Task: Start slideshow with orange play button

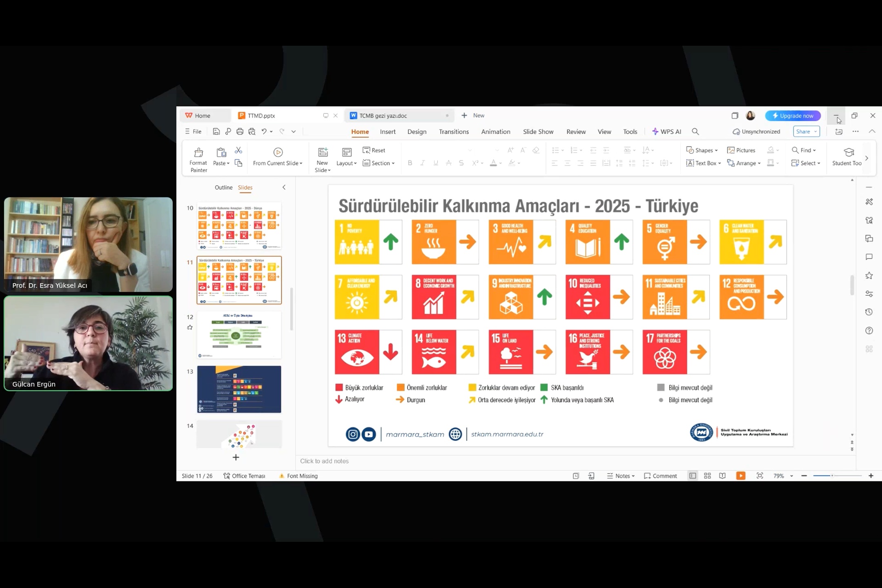Action: 740,476
